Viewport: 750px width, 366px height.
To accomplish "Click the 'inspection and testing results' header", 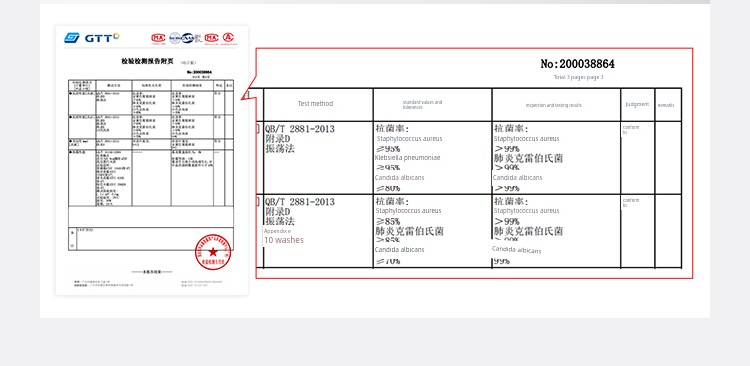I will point(553,105).
